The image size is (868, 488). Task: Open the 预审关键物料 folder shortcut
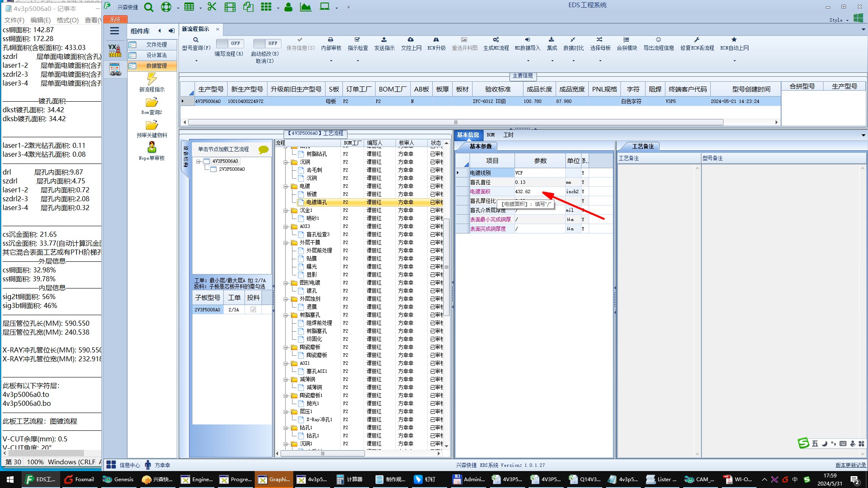[152, 129]
